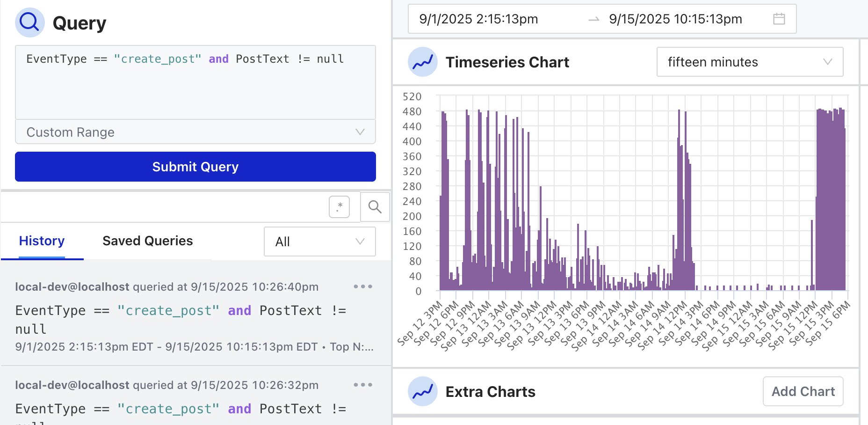The width and height of the screenshot is (868, 425).
Task: Click the Query magnifying glass logo
Action: [29, 22]
